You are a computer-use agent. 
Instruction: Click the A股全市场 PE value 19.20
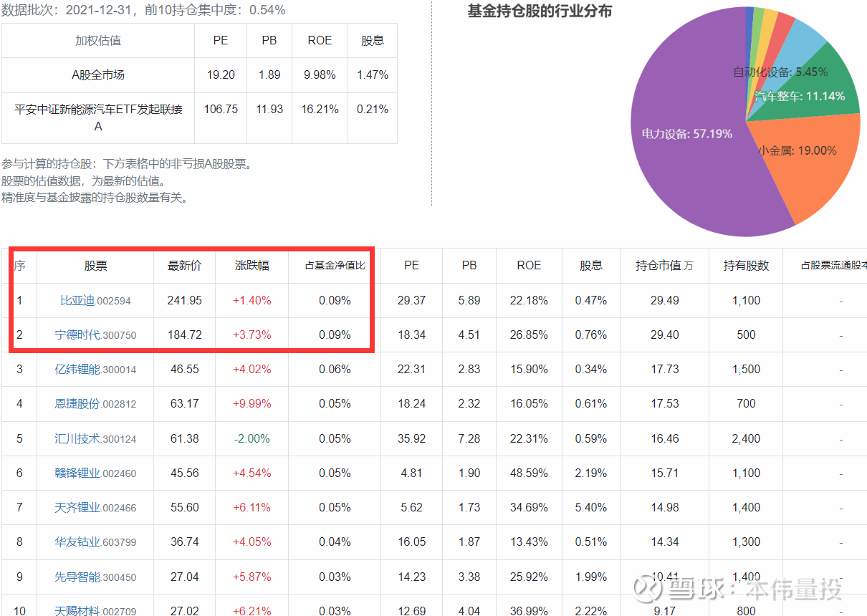221,75
